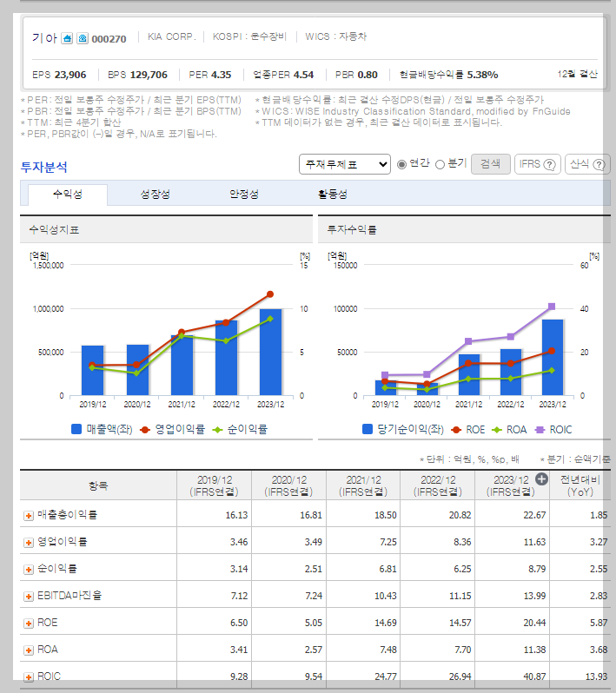Toggle the ROIC legend marker in the chart
The width and height of the screenshot is (616, 693).
(540, 430)
